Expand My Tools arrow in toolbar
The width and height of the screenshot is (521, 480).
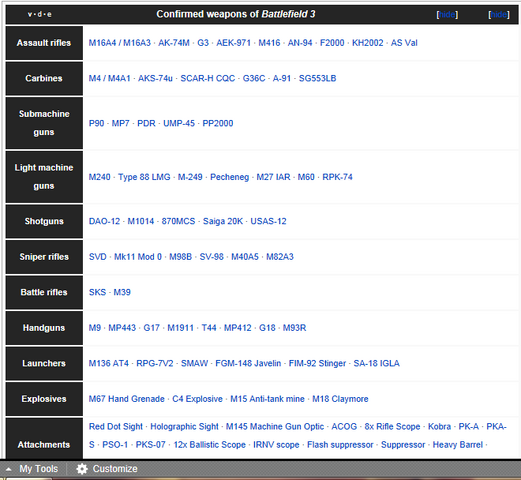9,469
